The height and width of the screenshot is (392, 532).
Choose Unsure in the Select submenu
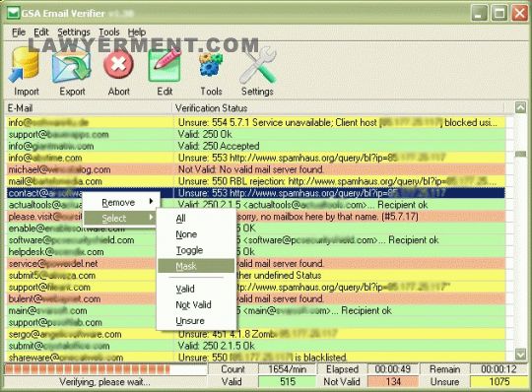(196, 321)
